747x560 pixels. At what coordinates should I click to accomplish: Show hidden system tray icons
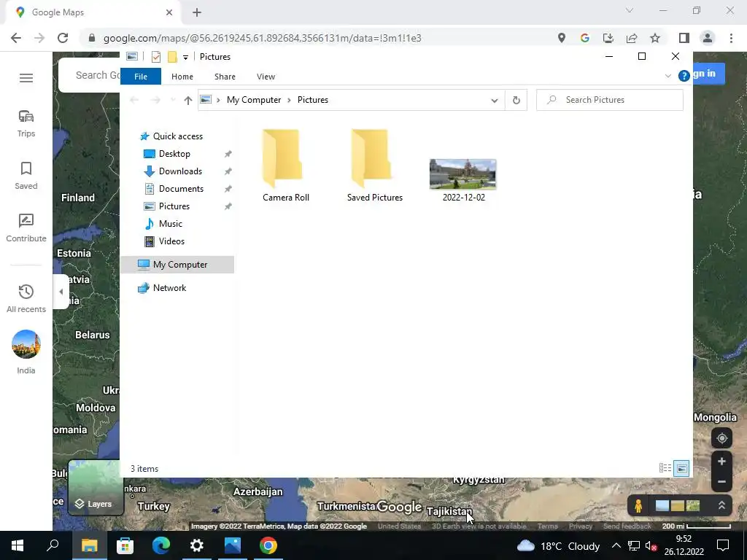click(616, 545)
